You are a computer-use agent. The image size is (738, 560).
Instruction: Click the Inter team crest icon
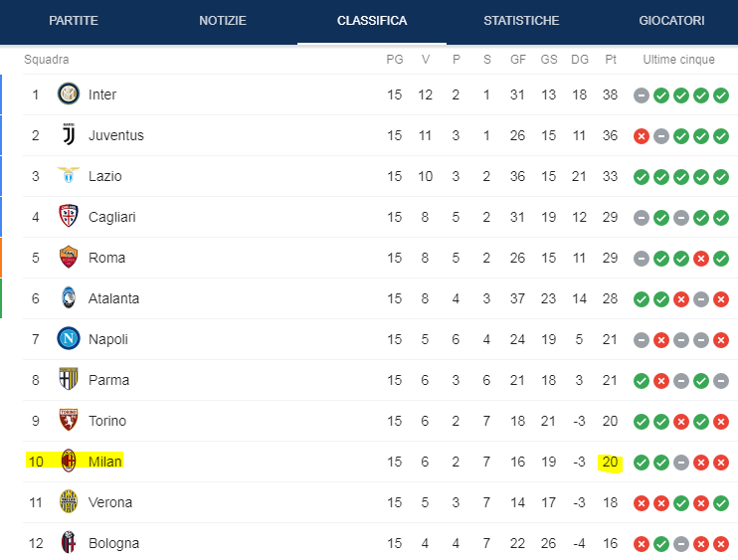(68, 94)
